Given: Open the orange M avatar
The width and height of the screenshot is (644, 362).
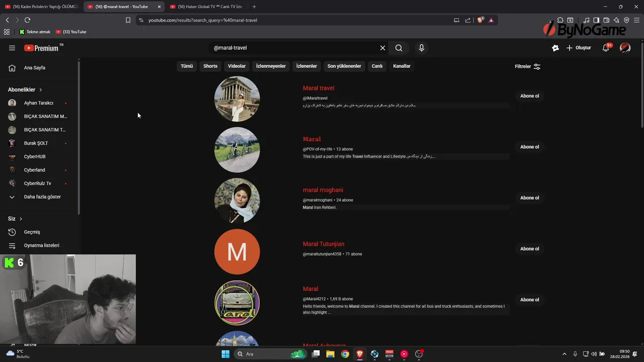Looking at the screenshot, I should (237, 252).
